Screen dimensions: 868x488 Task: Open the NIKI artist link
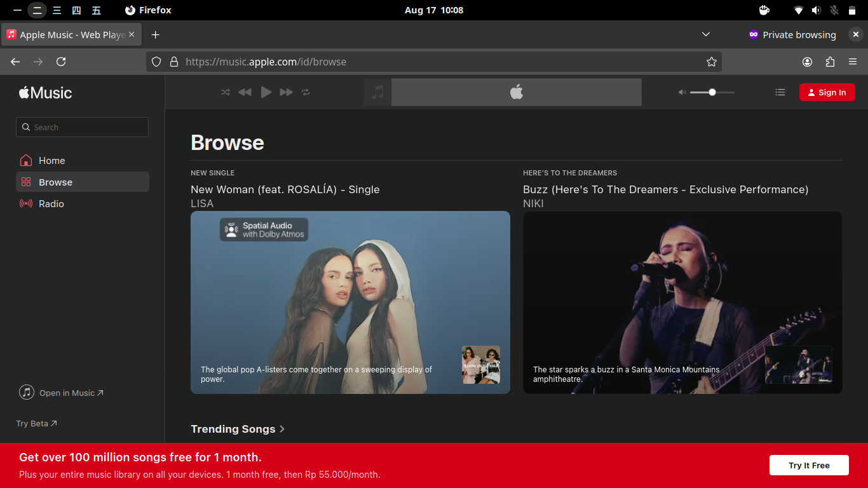click(533, 203)
